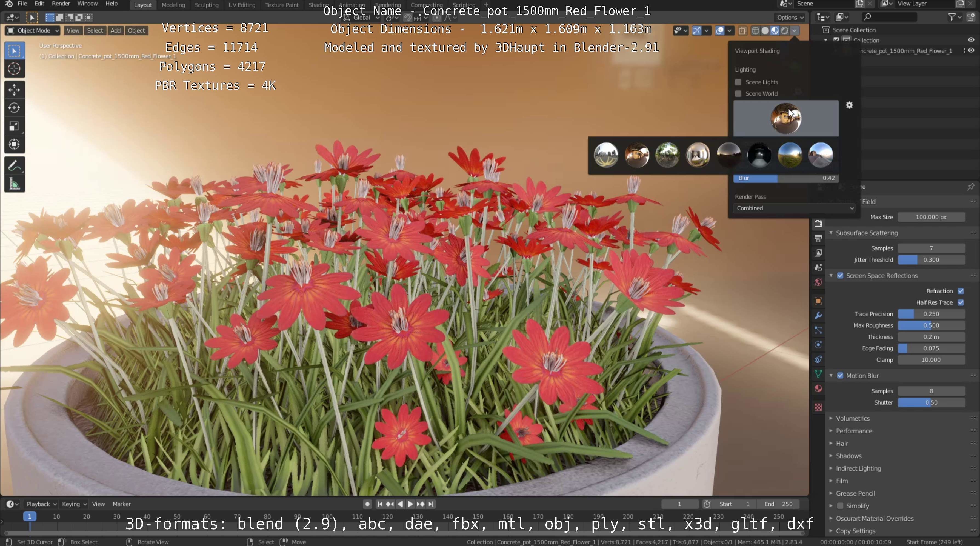Open the Render properties tab

(818, 224)
